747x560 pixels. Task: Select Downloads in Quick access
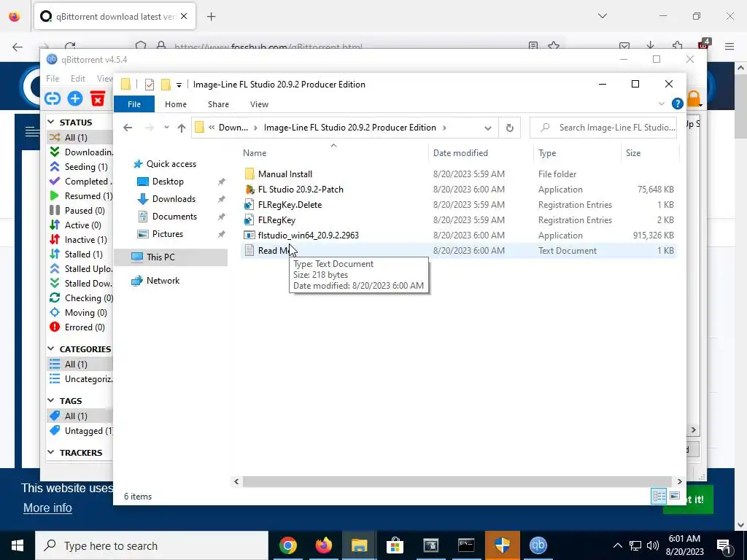(174, 199)
